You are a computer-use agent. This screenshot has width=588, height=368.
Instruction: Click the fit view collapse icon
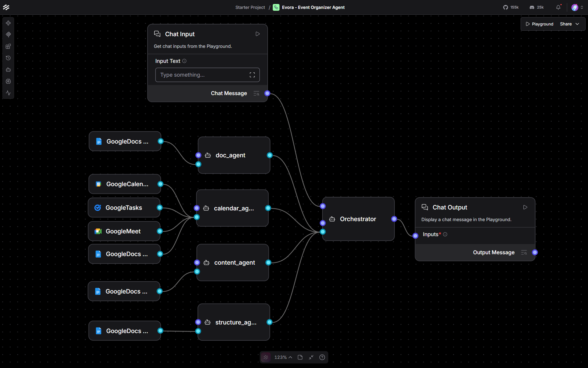click(311, 357)
